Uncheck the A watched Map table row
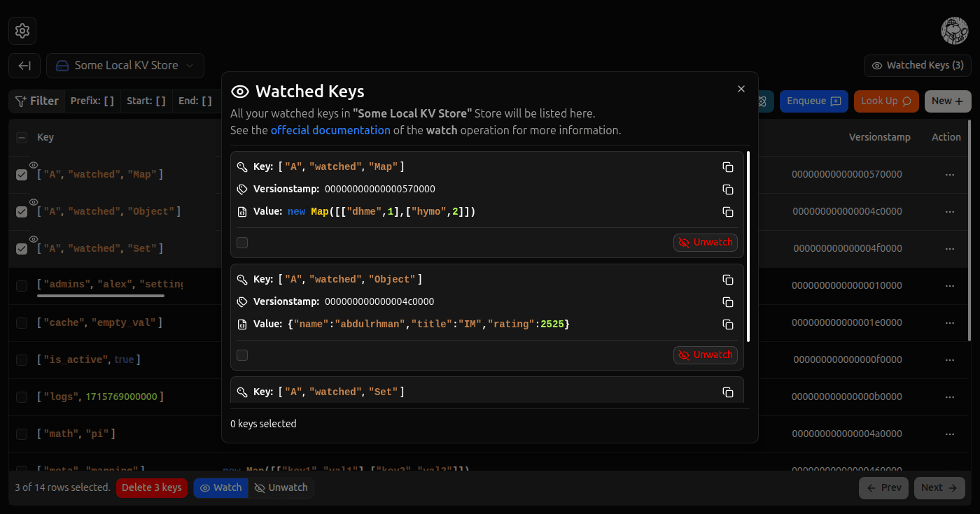The width and height of the screenshot is (980, 514). pyautogui.click(x=22, y=175)
